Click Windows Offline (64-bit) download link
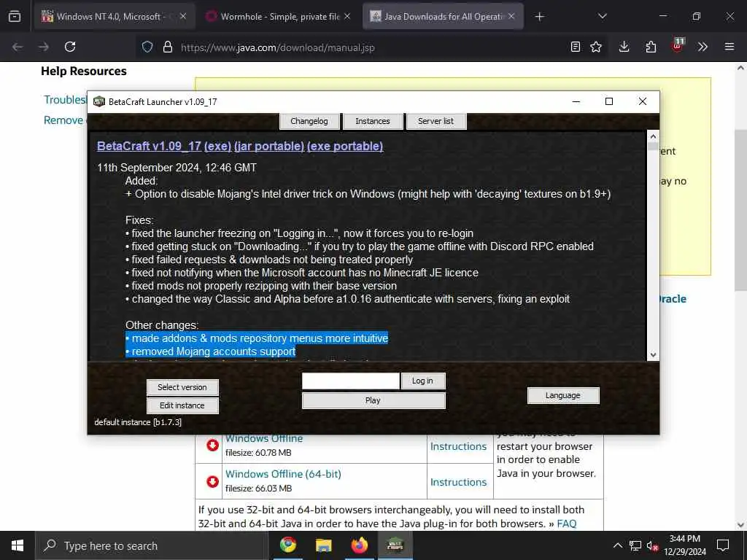 pyautogui.click(x=283, y=474)
